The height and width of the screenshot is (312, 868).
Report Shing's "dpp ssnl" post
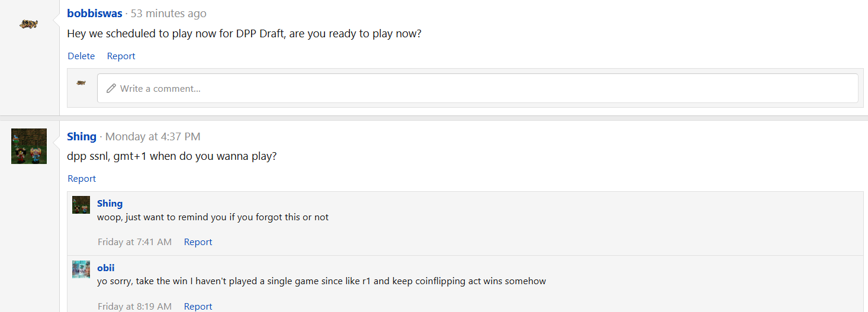click(82, 179)
